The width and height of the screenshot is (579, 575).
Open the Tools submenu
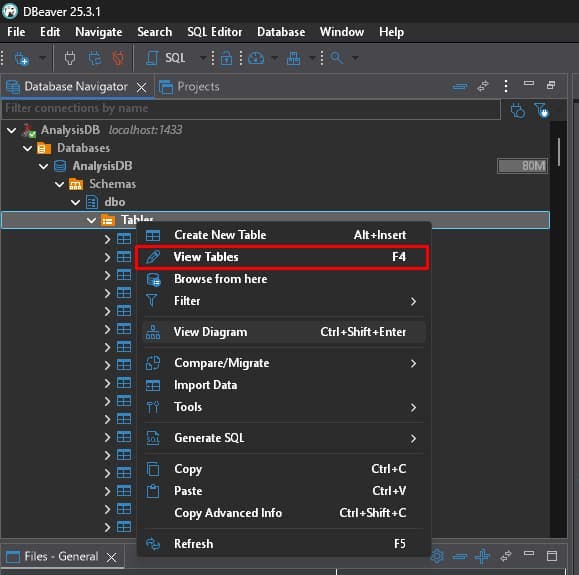coord(283,407)
